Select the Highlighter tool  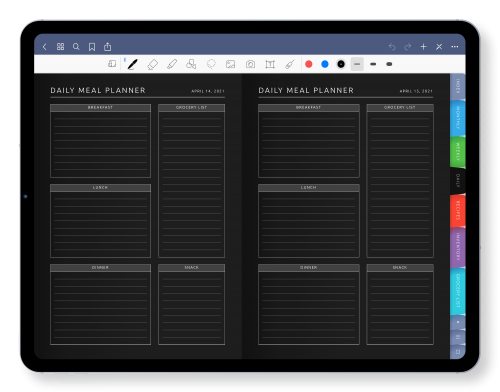[x=172, y=64]
